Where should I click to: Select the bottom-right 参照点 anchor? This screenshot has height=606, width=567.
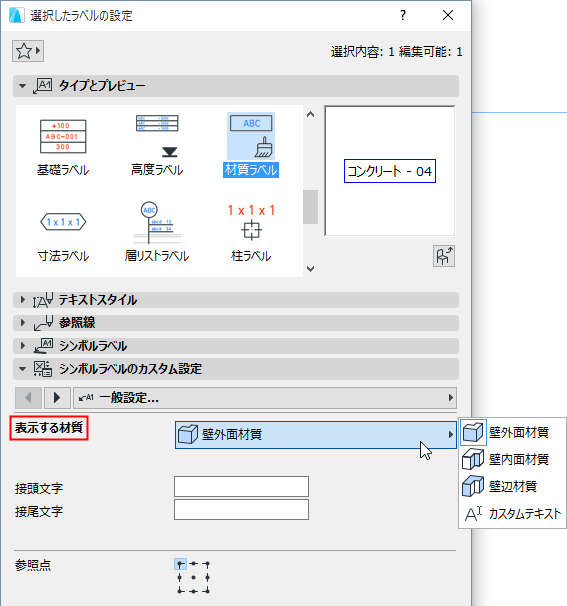click(207, 591)
